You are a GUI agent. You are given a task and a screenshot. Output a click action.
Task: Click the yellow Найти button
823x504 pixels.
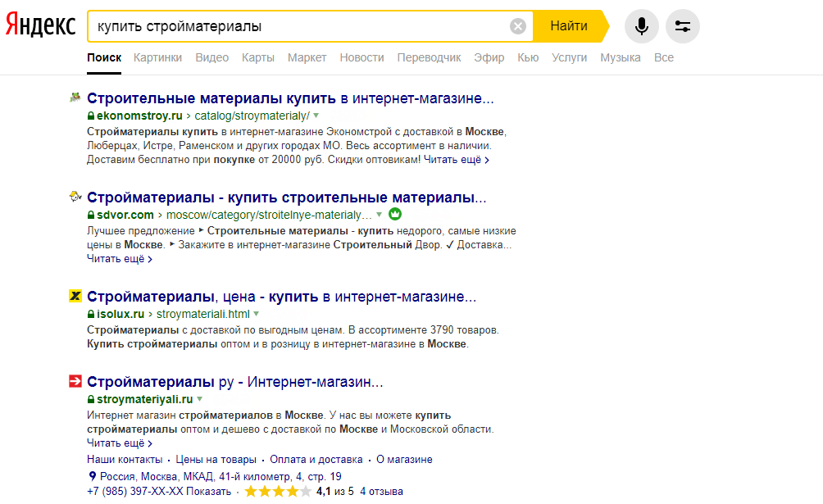point(571,26)
